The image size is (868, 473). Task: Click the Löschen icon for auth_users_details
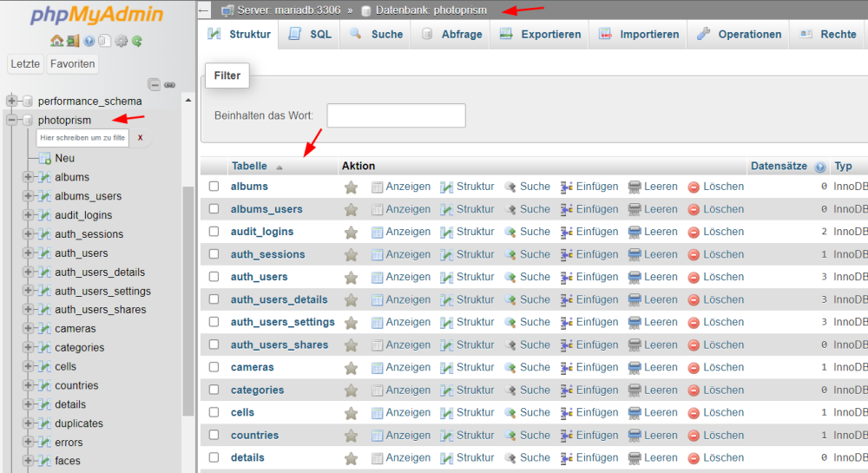pos(694,299)
